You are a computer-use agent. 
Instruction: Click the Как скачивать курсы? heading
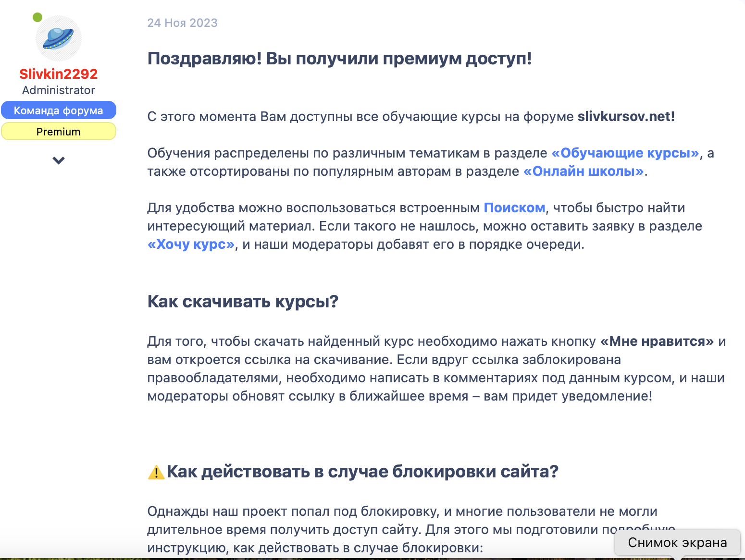(243, 302)
